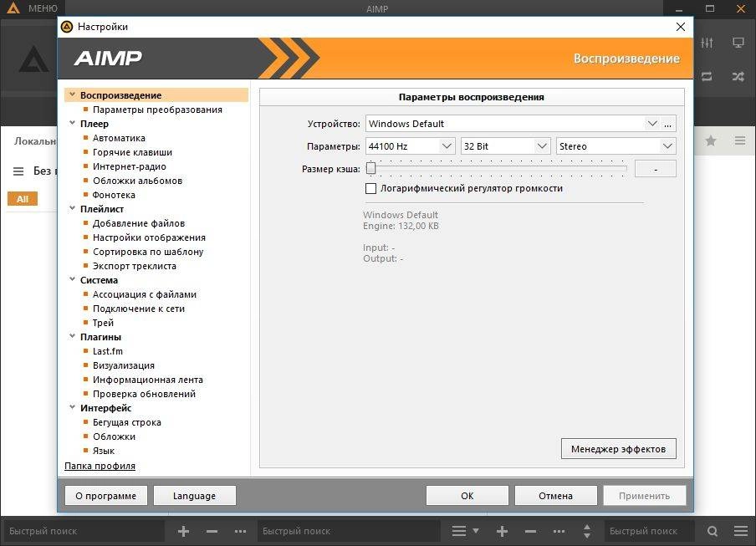The height and width of the screenshot is (546, 756).
Task: Open playlist list menu icon with arrow
Action: 465,531
